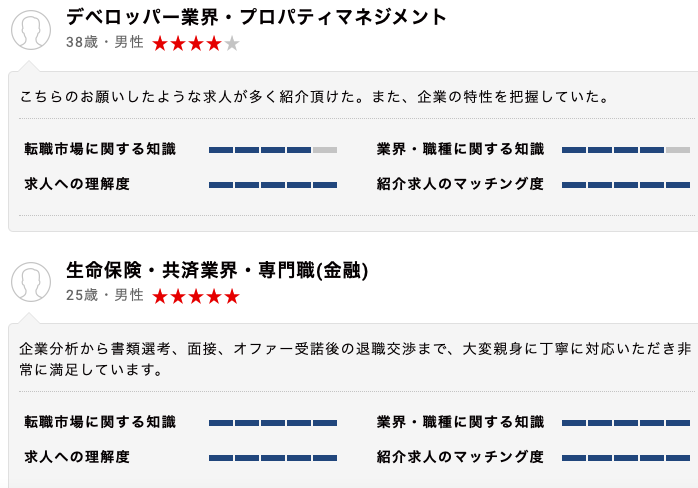Click the review text こちらのお願いしたような求人

coord(314,97)
